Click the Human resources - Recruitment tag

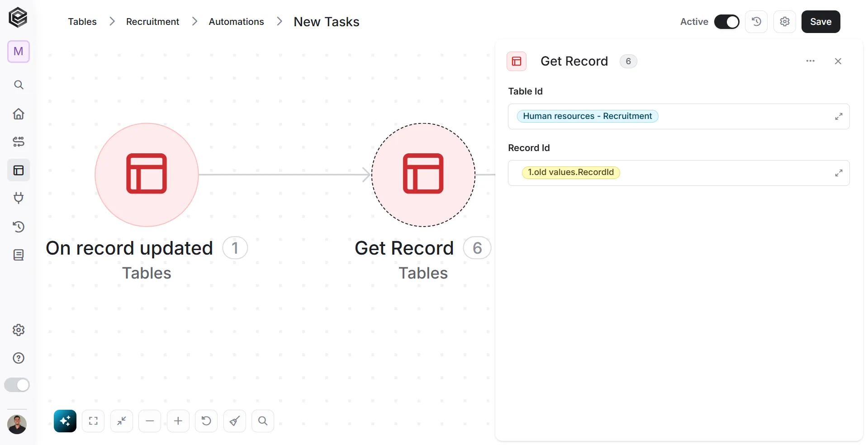click(x=588, y=116)
